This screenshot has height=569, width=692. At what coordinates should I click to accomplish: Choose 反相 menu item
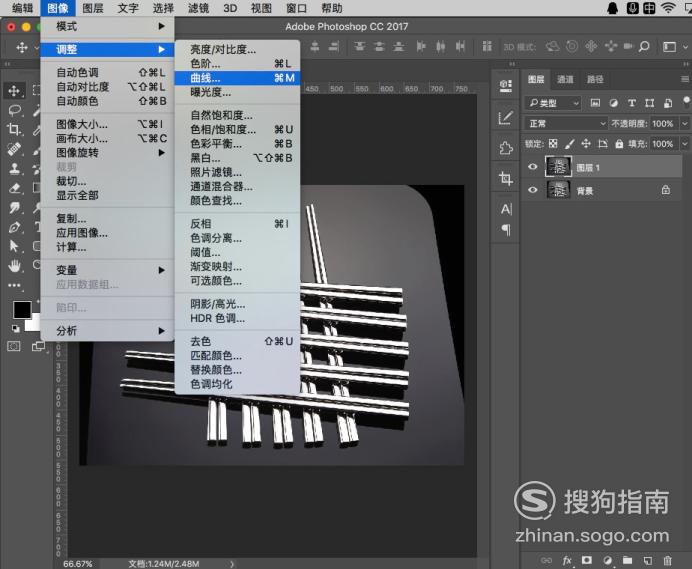pyautogui.click(x=237, y=224)
